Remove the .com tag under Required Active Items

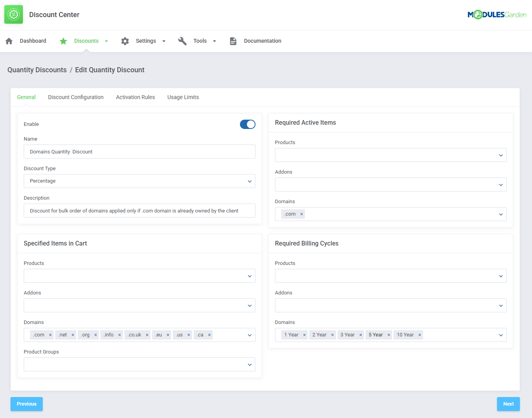301,214
